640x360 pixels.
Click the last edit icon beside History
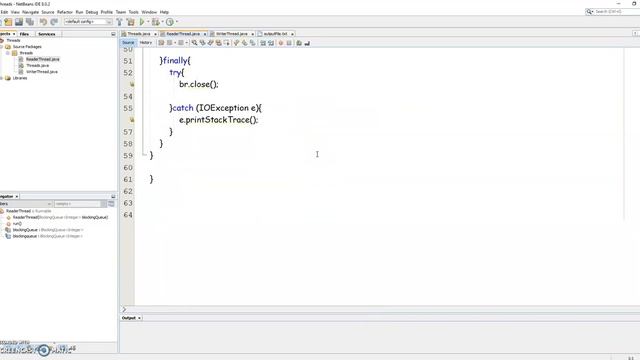click(161, 43)
